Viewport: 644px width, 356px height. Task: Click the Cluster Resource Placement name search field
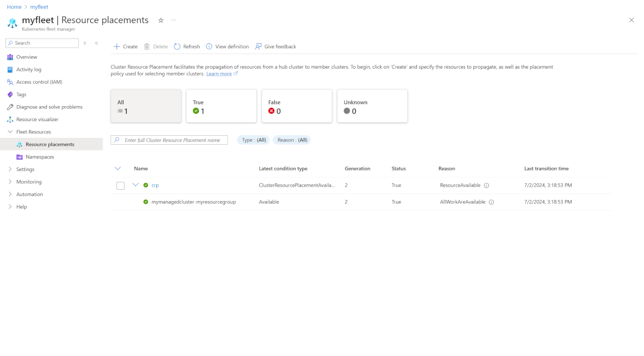(x=169, y=140)
